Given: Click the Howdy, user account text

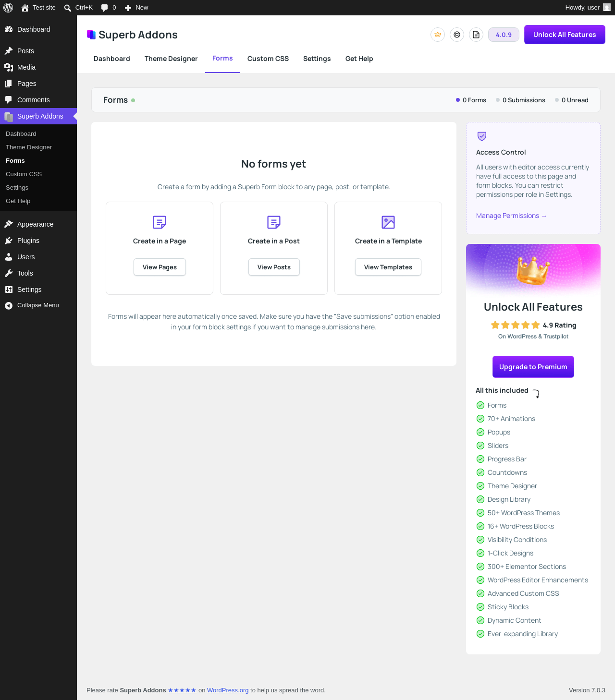Looking at the screenshot, I should pyautogui.click(x=582, y=8).
